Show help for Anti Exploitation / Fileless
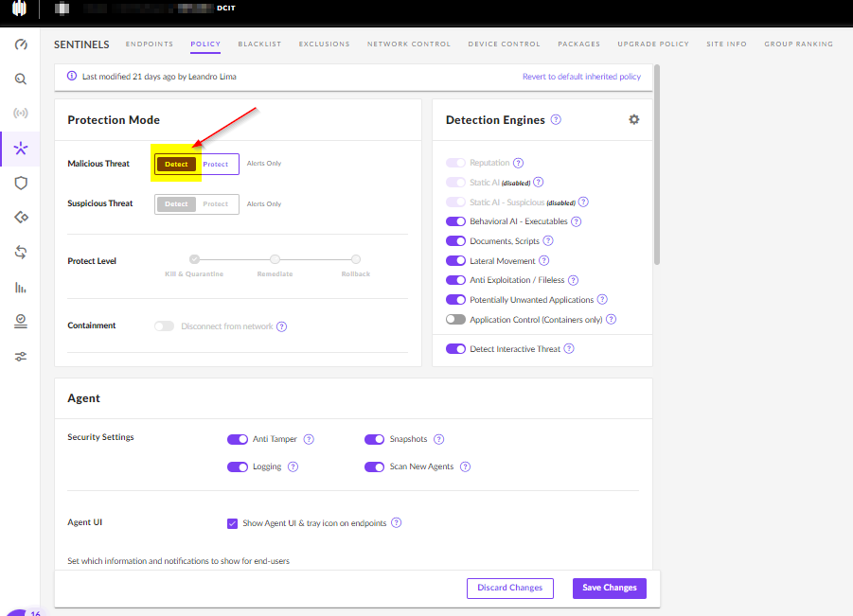The image size is (853, 616). 573,280
